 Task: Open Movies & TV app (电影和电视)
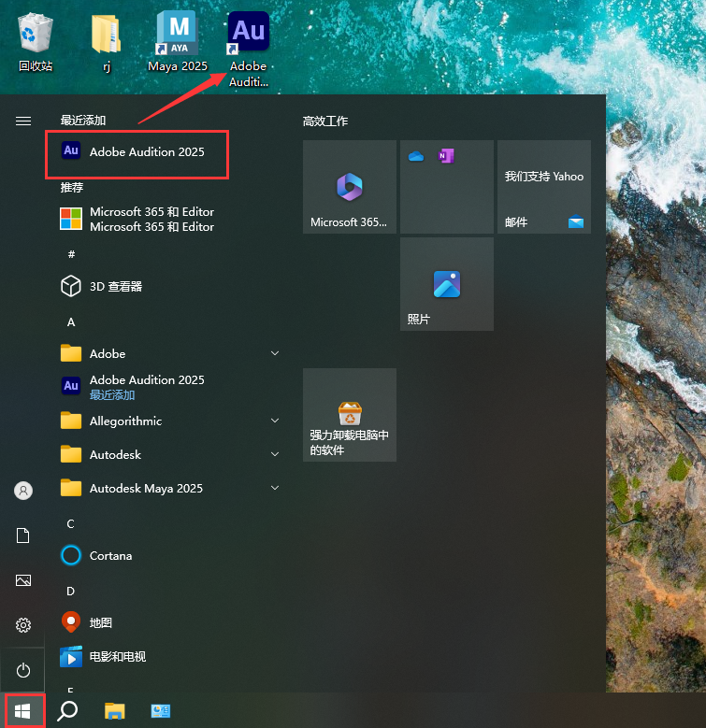pos(103,656)
